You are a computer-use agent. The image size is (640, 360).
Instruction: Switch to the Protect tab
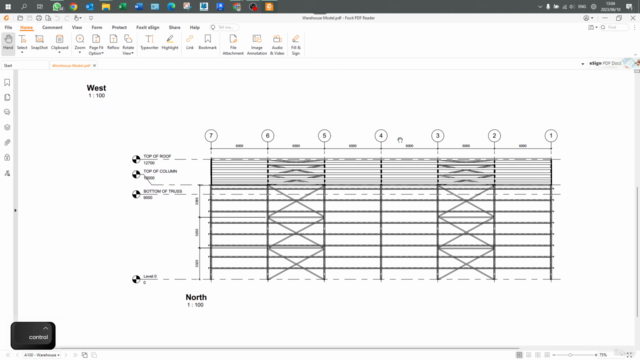pyautogui.click(x=119, y=27)
